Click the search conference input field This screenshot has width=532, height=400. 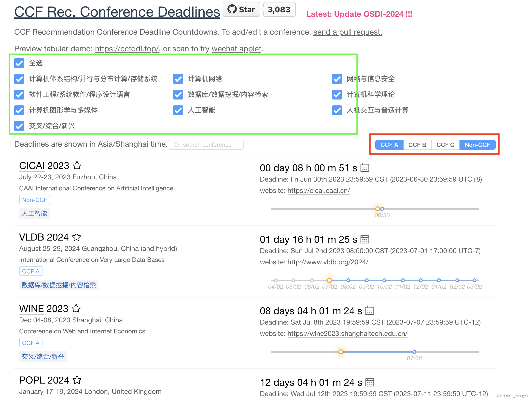206,145
